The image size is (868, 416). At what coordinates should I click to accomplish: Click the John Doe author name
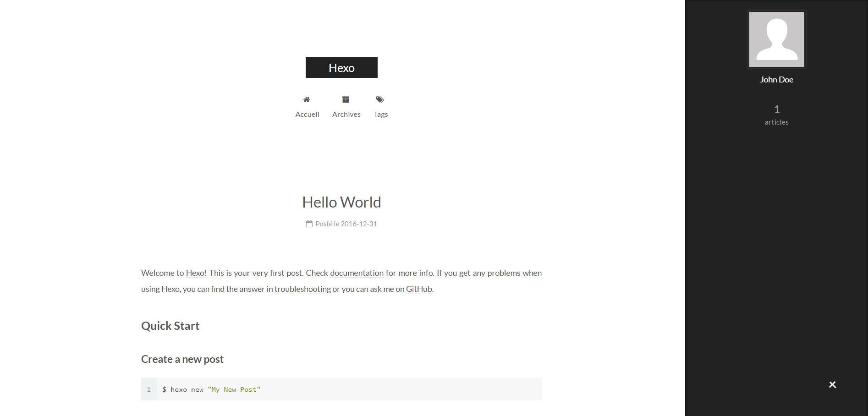click(x=777, y=80)
